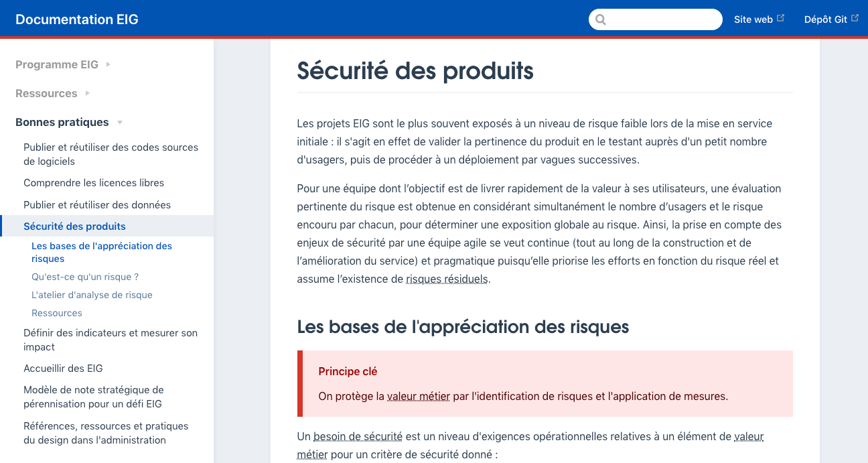Click the risques résiduels glossary term
Image resolution: width=868 pixels, height=463 pixels.
(447, 279)
